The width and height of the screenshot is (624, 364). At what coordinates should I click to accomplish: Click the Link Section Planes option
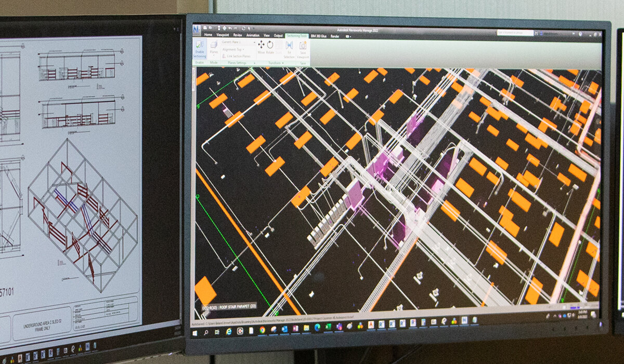237,56
